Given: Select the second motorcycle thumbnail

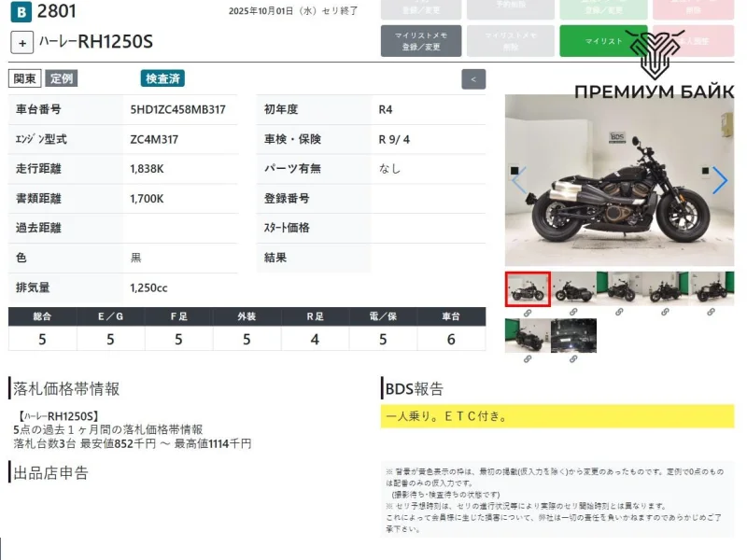Looking at the screenshot, I should tap(573, 289).
